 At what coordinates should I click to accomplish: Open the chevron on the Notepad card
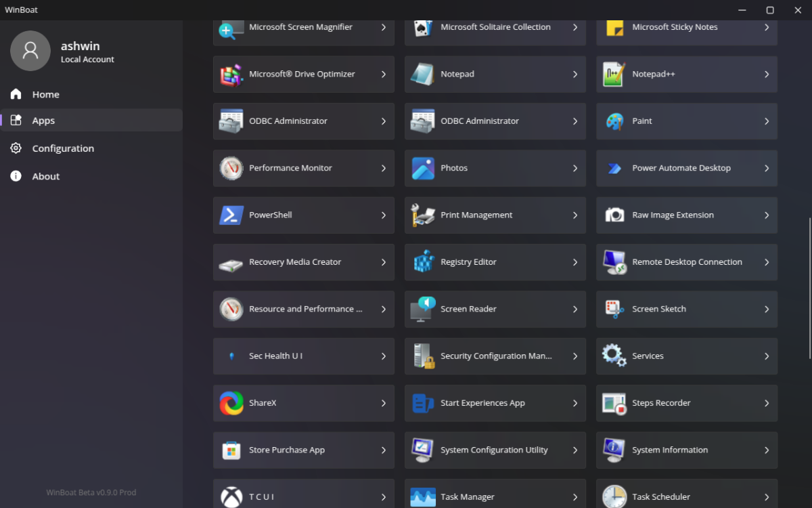(x=575, y=75)
